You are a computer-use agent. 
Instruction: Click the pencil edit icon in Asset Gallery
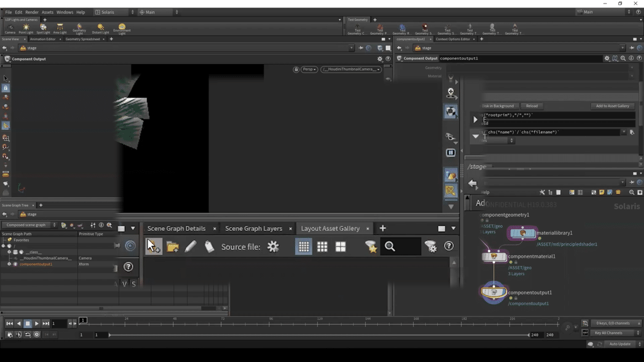pyautogui.click(x=191, y=246)
